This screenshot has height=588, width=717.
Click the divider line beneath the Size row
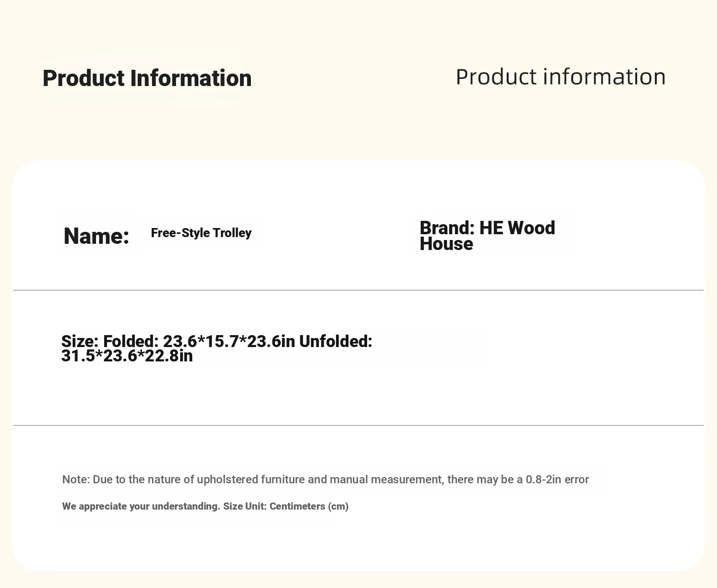(x=358, y=425)
